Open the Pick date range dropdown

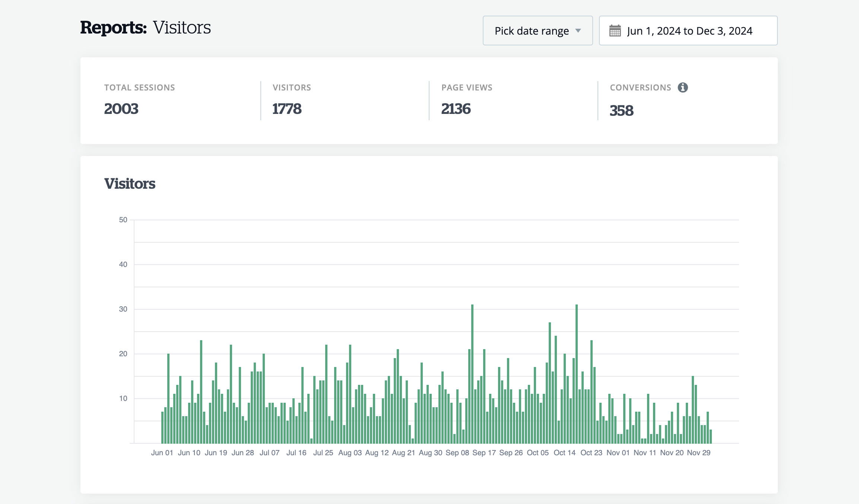click(x=538, y=31)
